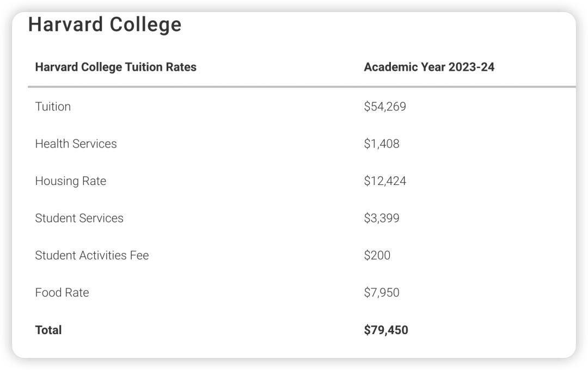Image resolution: width=588 pixels, height=370 pixels.
Task: Click the Harvard College heading
Action: (105, 24)
